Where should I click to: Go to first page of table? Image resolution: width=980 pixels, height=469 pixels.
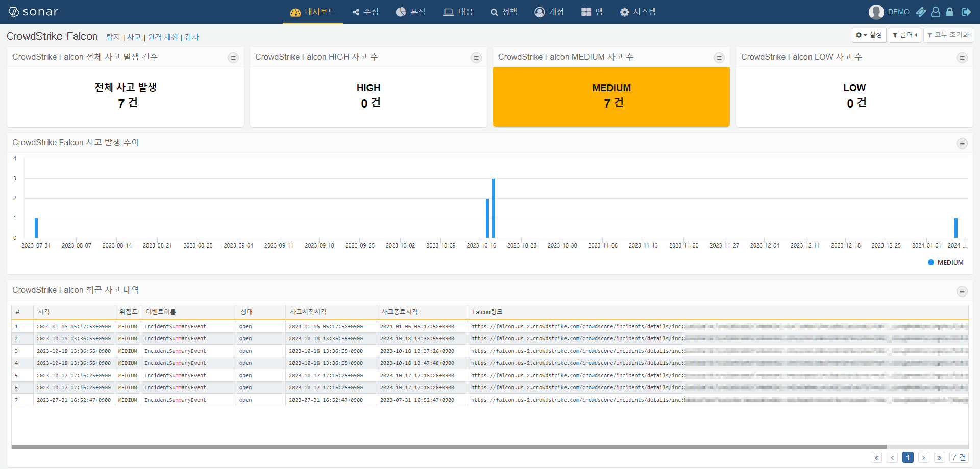[x=876, y=457]
